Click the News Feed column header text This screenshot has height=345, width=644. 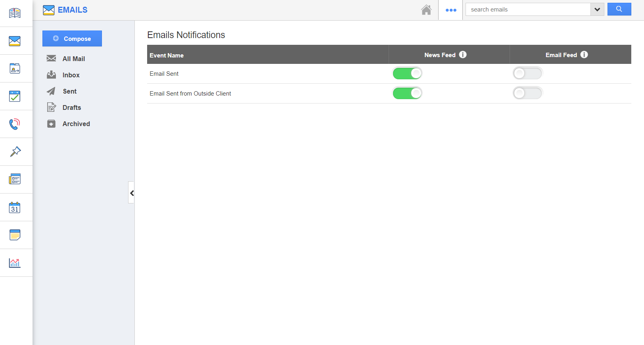(440, 55)
